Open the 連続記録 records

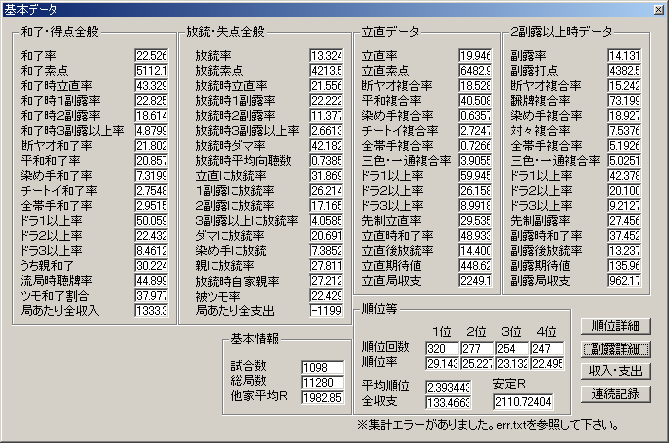615,393
